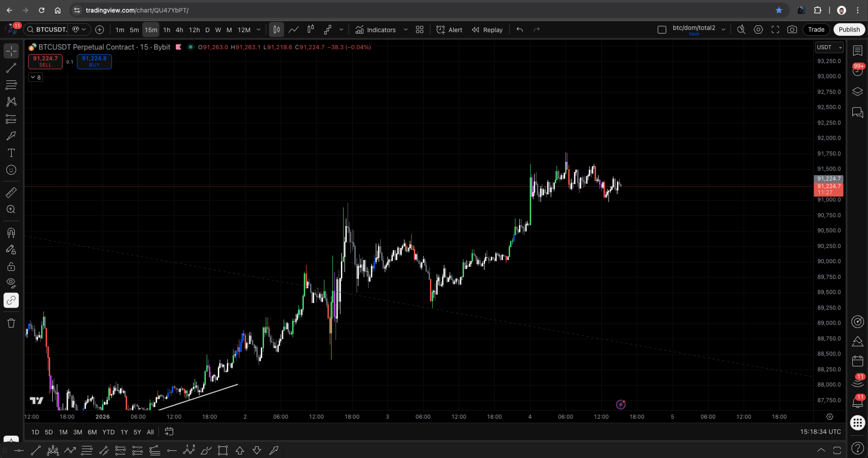Enter fullscreen mode
The height and width of the screenshot is (458, 868).
pyautogui.click(x=775, y=29)
